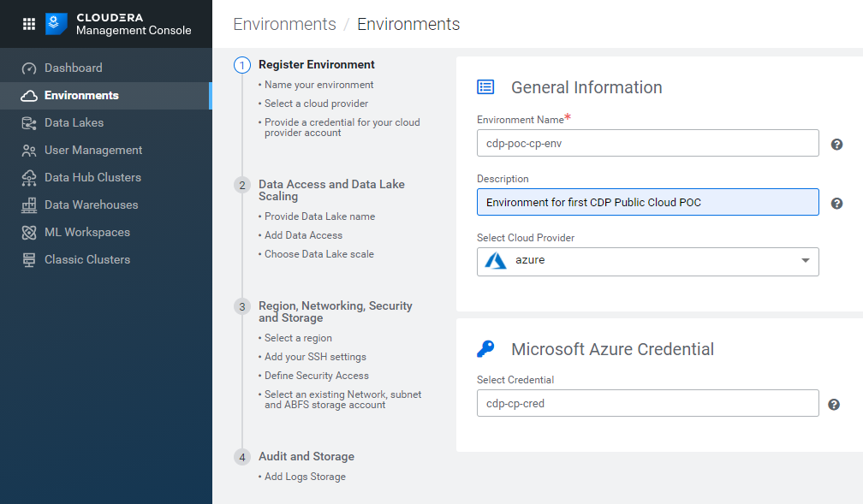Click 'Add your SSH settings' bullet
The width and height of the screenshot is (863, 504).
[315, 357]
